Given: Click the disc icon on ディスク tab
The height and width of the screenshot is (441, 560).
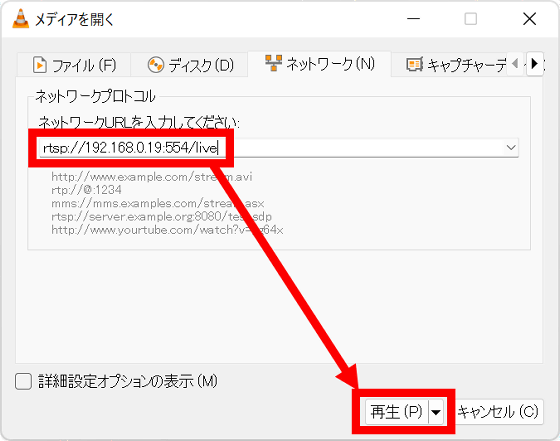Looking at the screenshot, I should tap(156, 65).
